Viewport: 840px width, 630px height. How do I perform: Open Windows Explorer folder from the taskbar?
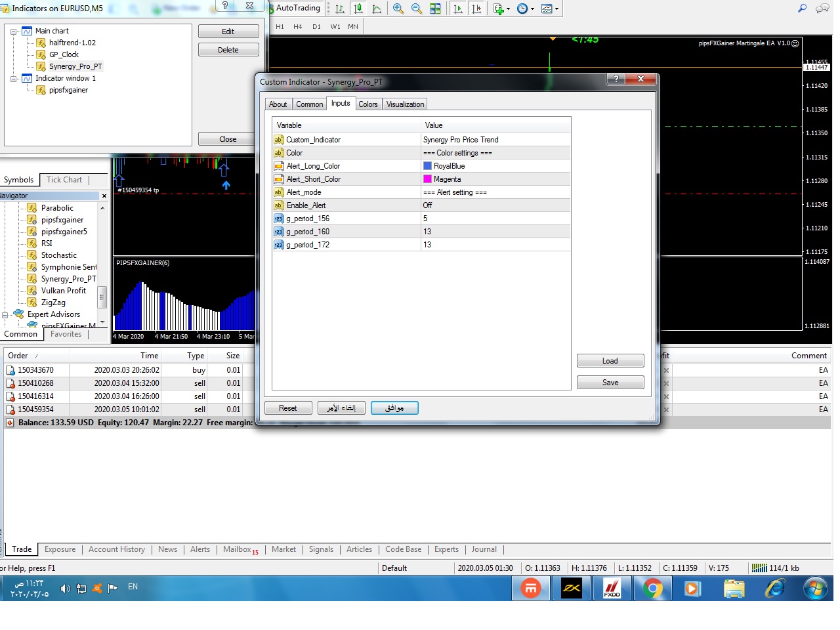(734, 588)
